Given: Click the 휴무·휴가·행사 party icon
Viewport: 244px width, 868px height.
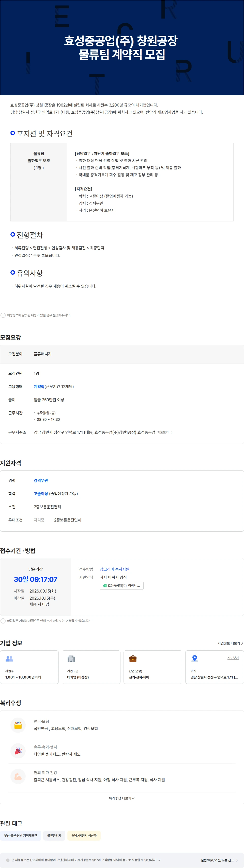Looking at the screenshot, I should (x=18, y=751).
